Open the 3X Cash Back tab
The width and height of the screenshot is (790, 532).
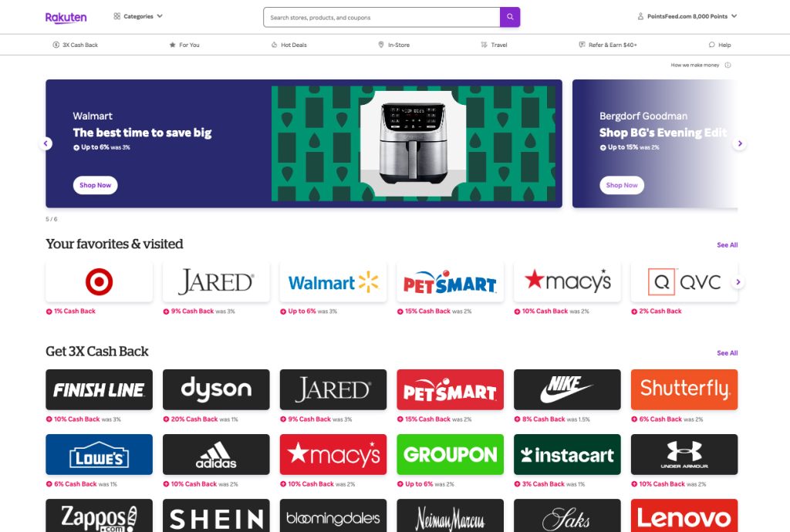76,45
